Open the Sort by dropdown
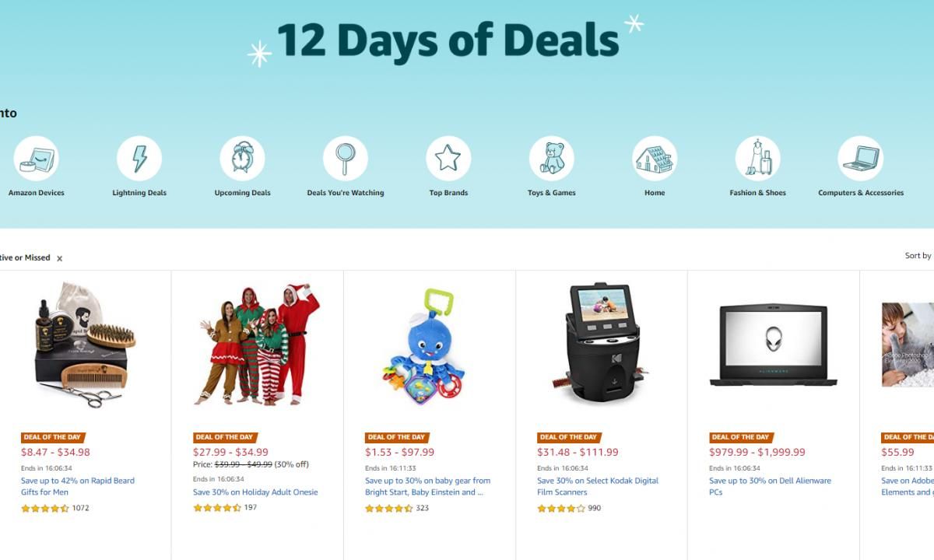 tap(918, 256)
